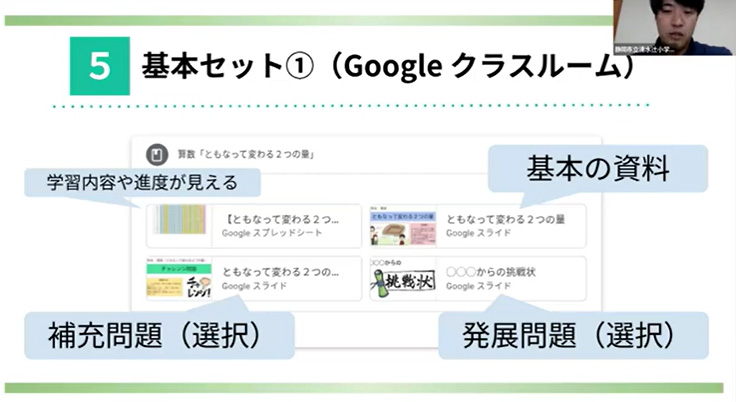The width and height of the screenshot is (738, 402).
Task: Click the 補充問題(選択) callout
Action: tap(159, 335)
